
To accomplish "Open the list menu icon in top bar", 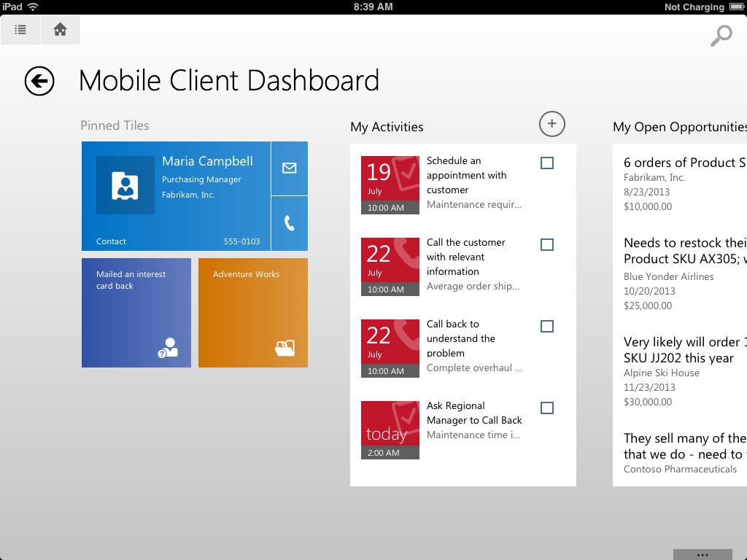I will 20,30.
